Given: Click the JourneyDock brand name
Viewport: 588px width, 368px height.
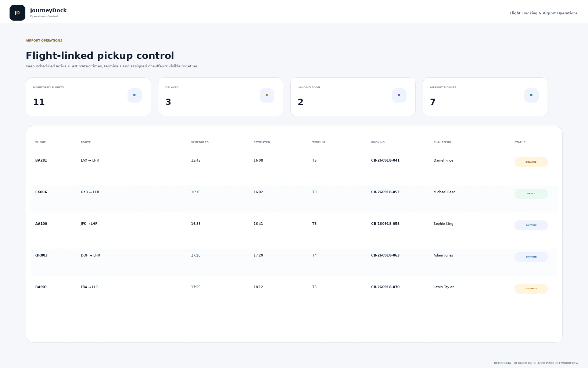Looking at the screenshot, I should coord(48,10).
